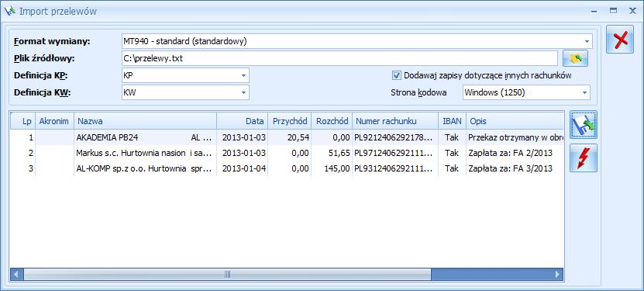This screenshot has width=644, height=291.
Task: Expand the Definicja KP dropdown
Action: (243, 75)
